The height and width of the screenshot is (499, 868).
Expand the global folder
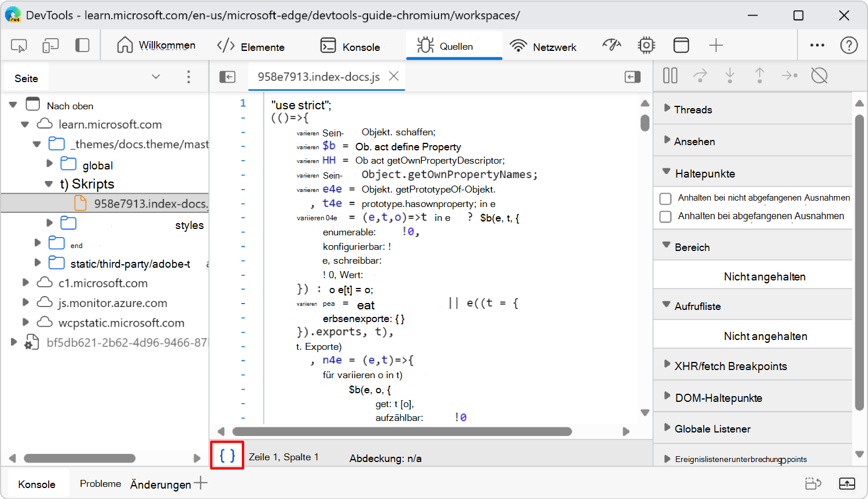(50, 164)
